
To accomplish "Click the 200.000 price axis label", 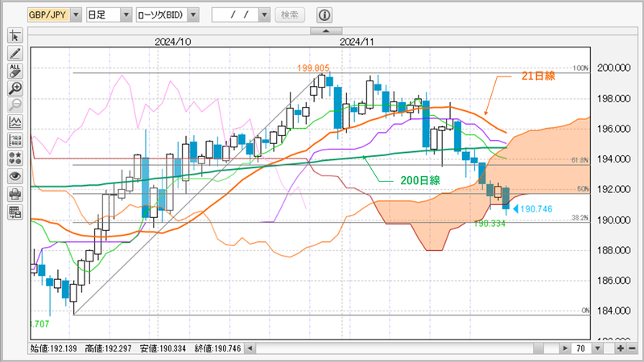I will (x=614, y=68).
